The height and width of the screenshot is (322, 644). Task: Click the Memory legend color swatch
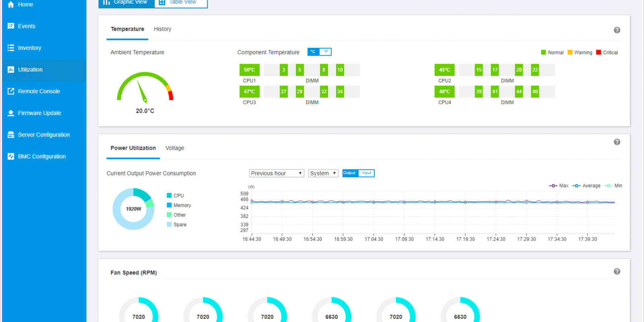click(169, 205)
